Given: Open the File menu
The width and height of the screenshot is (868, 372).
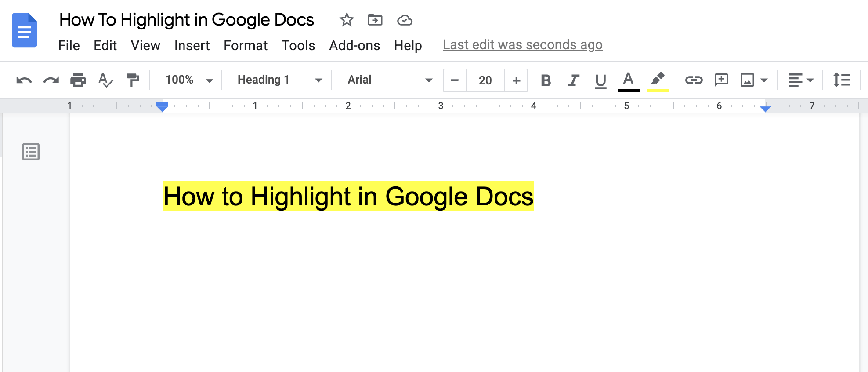Looking at the screenshot, I should (x=69, y=45).
